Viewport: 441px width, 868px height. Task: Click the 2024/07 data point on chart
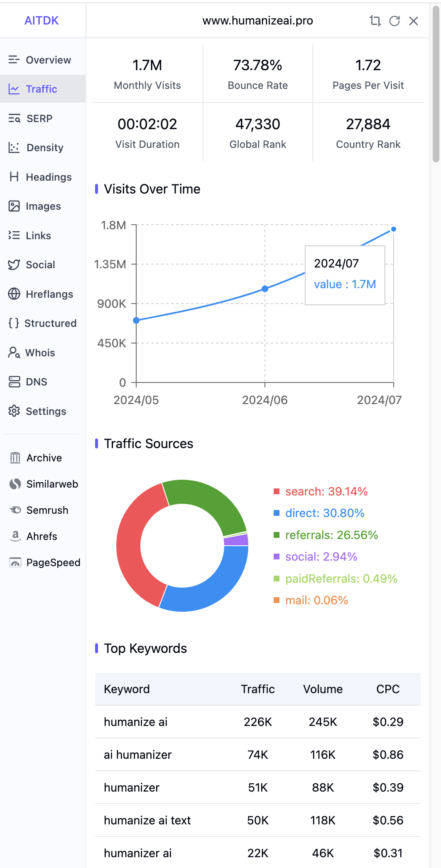point(394,229)
